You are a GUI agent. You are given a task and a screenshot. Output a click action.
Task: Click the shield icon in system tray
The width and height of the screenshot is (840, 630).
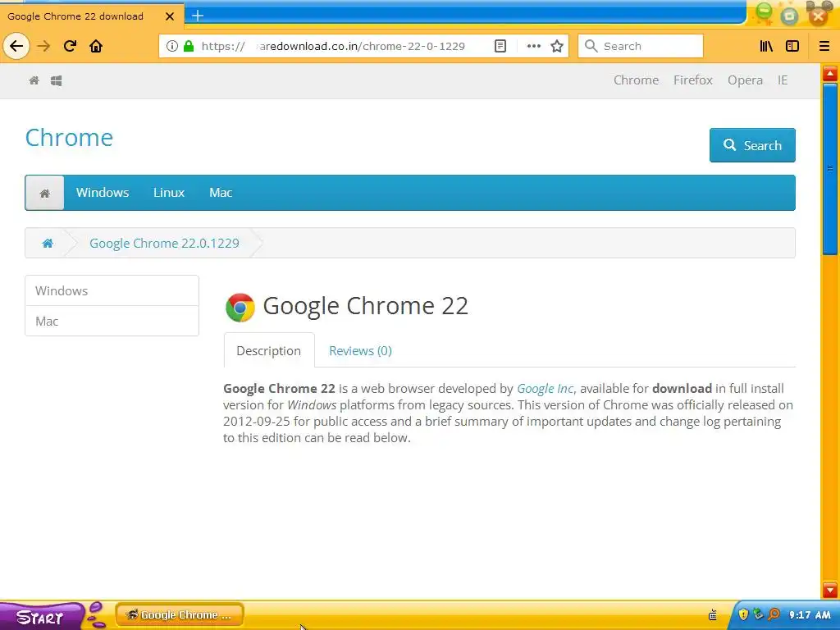743,614
